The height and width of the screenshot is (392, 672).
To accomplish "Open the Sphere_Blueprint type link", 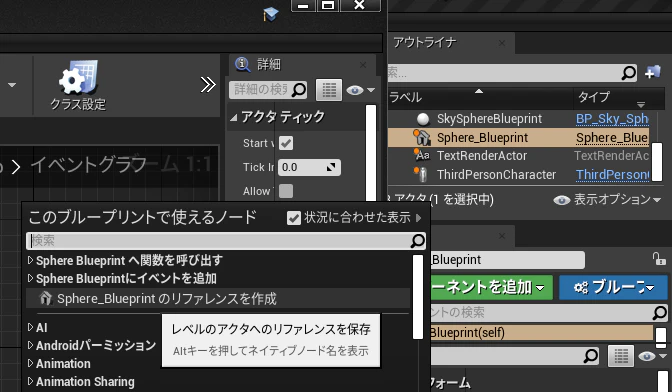I will pos(612,138).
